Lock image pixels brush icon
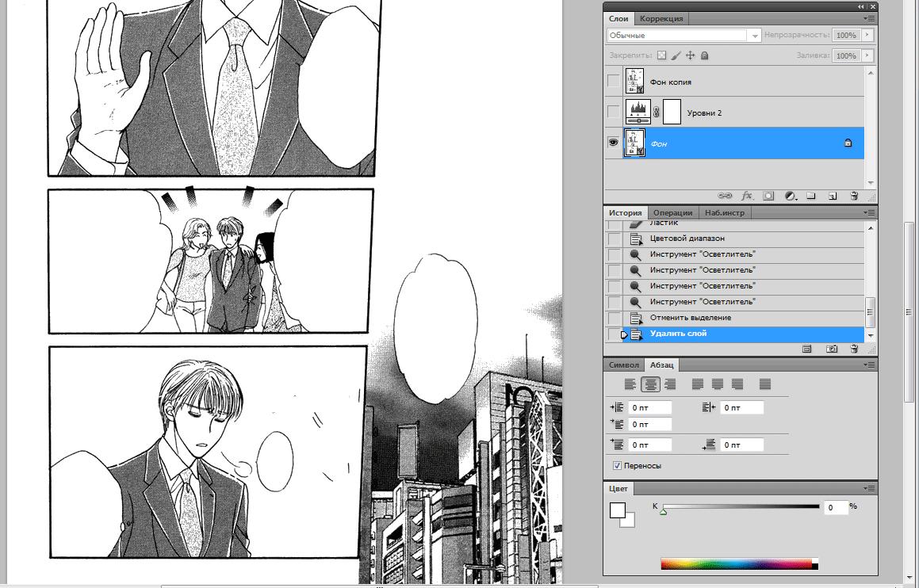Screen dimensions: 919x588 point(676,55)
